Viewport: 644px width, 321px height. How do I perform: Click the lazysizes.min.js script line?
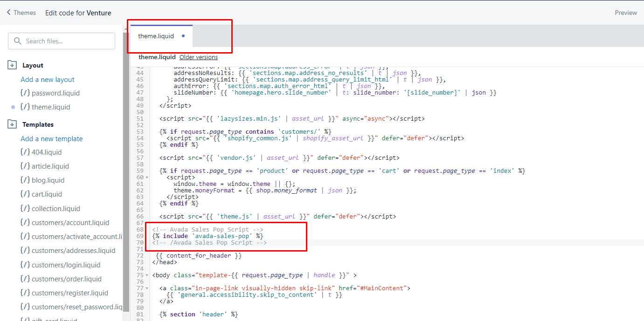click(x=292, y=119)
